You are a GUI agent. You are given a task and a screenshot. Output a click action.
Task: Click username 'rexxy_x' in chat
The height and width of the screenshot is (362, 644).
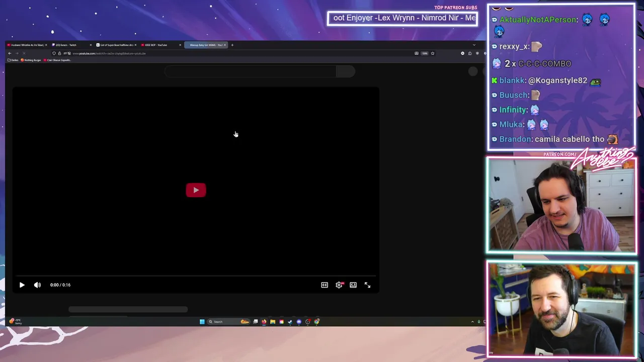tap(514, 47)
